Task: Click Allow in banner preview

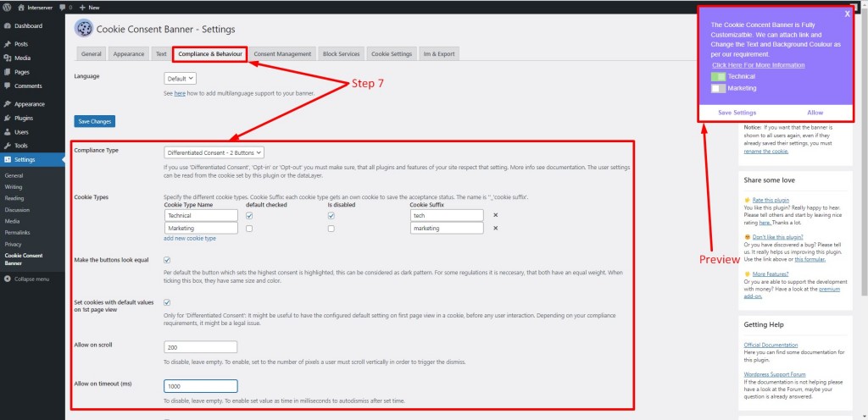Action: pos(815,113)
